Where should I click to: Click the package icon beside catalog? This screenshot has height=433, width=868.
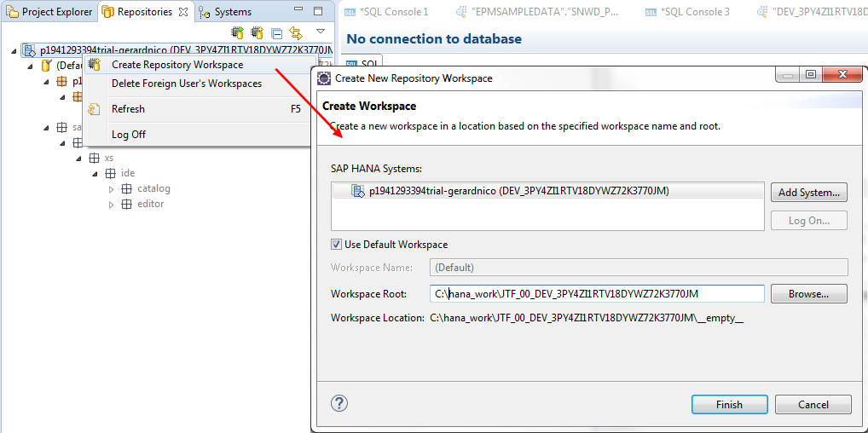point(126,188)
